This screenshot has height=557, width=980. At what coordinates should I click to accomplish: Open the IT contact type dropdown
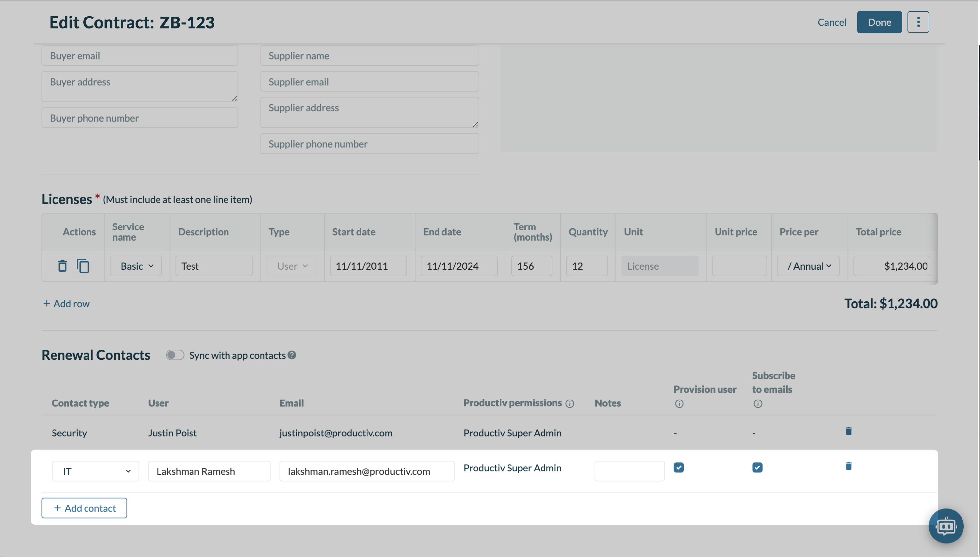click(x=95, y=471)
